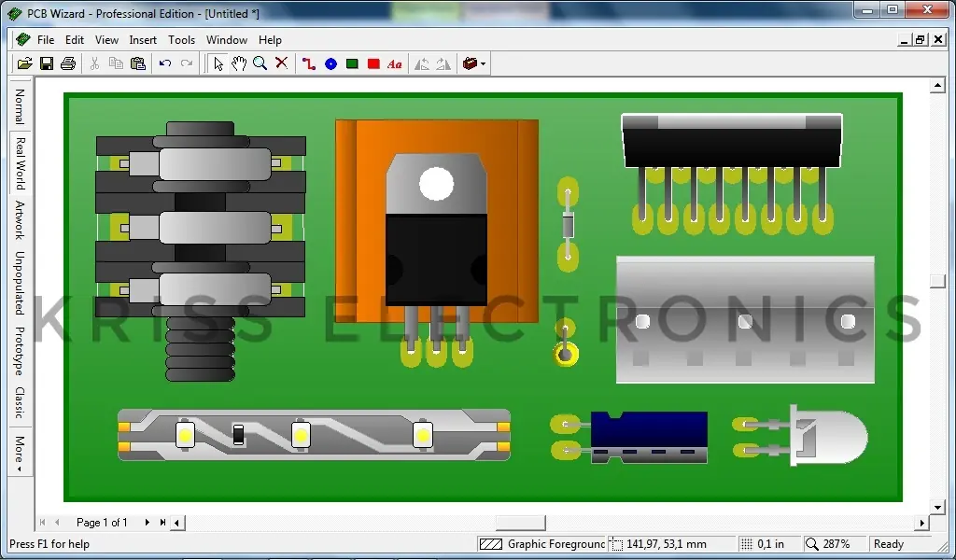Viewport: 956px width, 560px height.
Task: Click the horizontal scrollbar thumb
Action: click(520, 523)
